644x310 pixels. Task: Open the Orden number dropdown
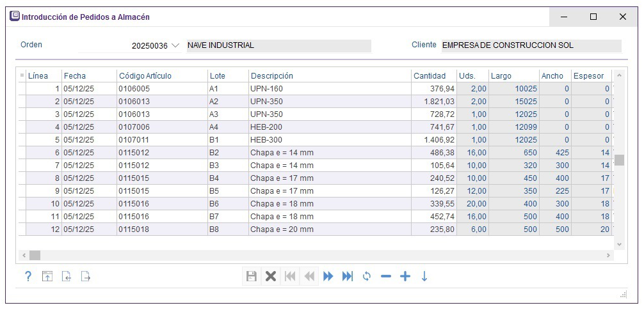tap(175, 46)
